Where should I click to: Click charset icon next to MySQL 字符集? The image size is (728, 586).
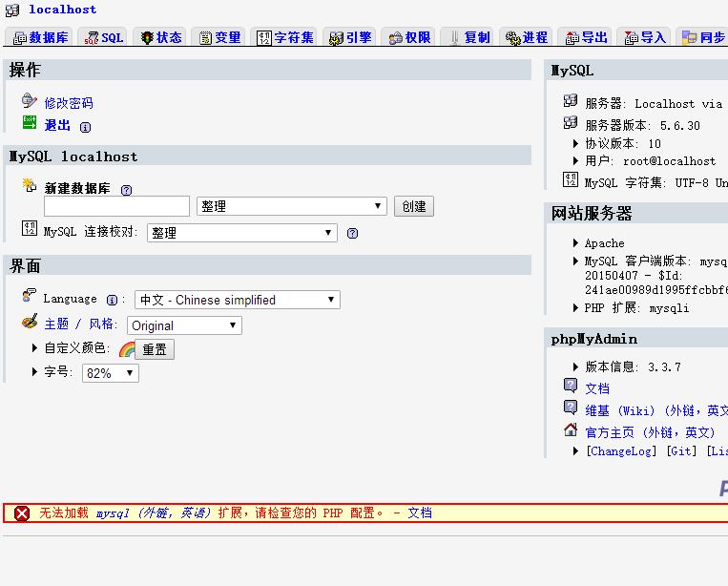pyautogui.click(x=571, y=179)
